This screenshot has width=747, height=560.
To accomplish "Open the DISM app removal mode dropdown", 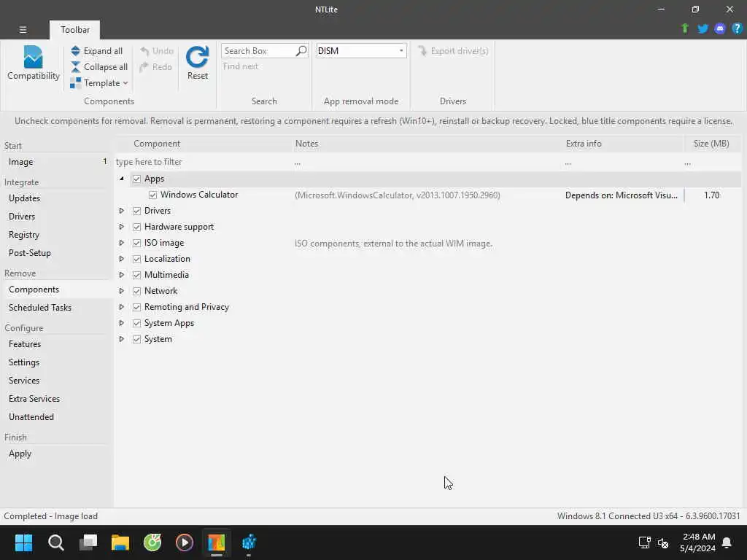I will point(361,51).
